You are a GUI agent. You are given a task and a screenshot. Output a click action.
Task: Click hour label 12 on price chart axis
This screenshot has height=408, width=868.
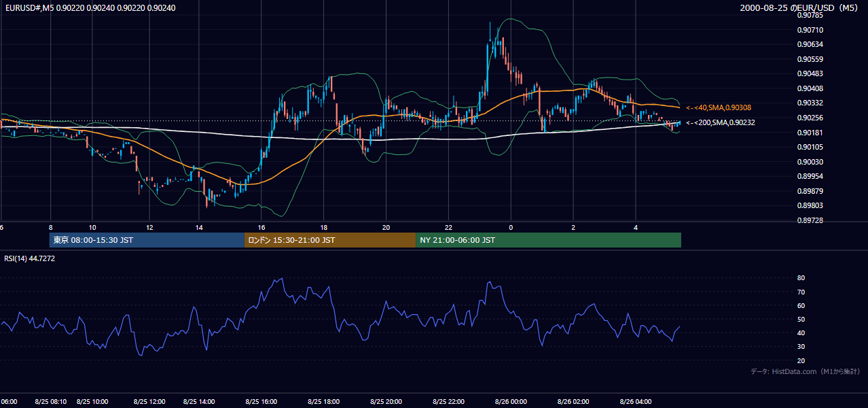point(149,227)
